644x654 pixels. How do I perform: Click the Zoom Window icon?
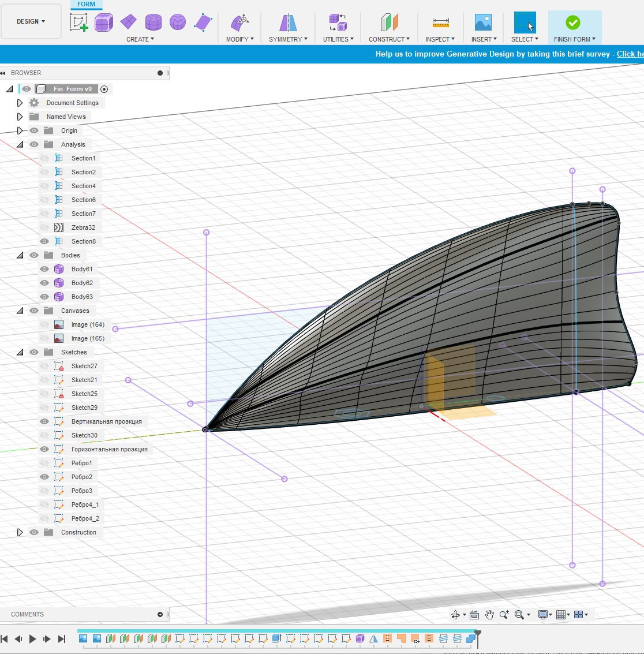click(504, 614)
